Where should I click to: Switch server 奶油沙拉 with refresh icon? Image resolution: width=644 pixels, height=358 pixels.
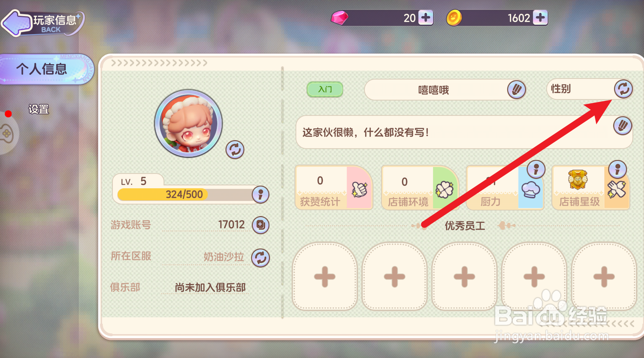pyautogui.click(x=261, y=258)
